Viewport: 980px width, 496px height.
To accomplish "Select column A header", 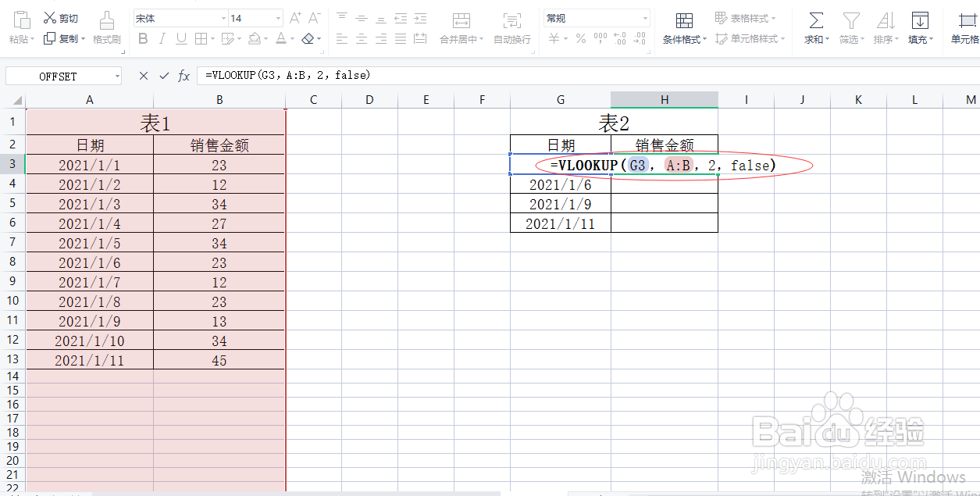I will pyautogui.click(x=90, y=100).
